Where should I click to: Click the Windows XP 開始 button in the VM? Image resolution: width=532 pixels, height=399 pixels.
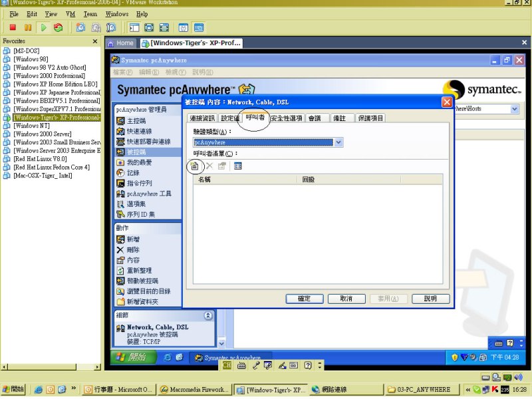click(134, 357)
